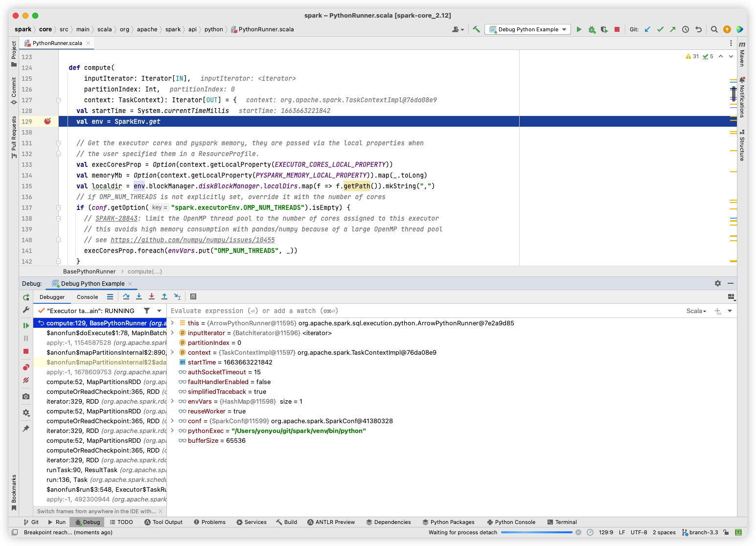Mute breakpoints in the debugger sidebar
The width and height of the screenshot is (756, 546).
pyautogui.click(x=26, y=380)
